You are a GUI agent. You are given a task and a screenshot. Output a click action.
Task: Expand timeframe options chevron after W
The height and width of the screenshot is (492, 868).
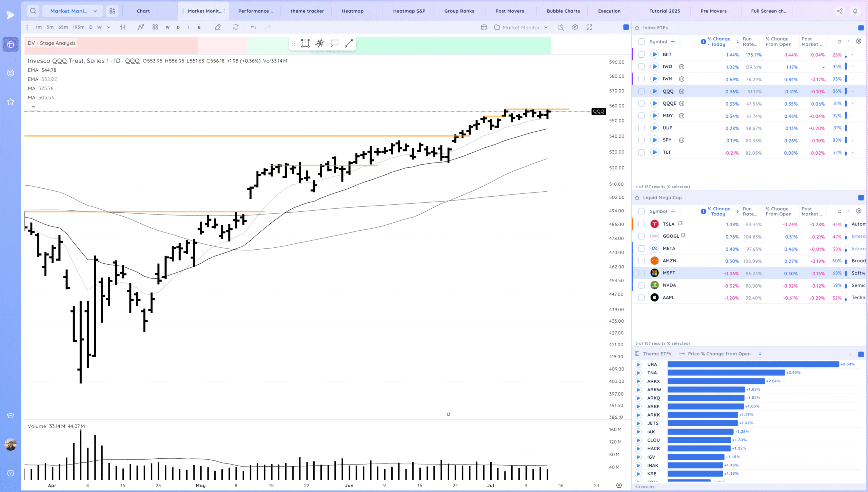(x=108, y=27)
